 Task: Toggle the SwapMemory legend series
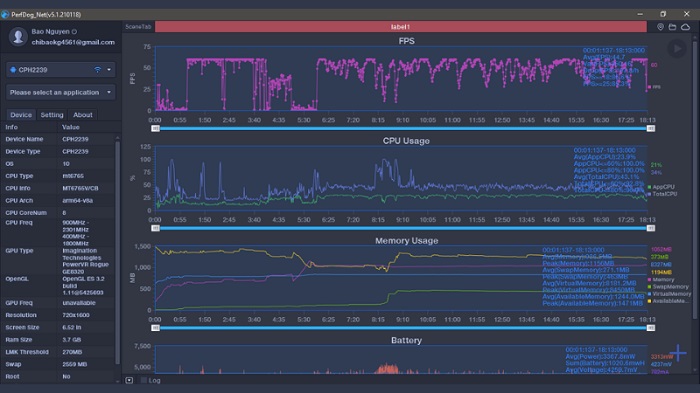tap(668, 287)
